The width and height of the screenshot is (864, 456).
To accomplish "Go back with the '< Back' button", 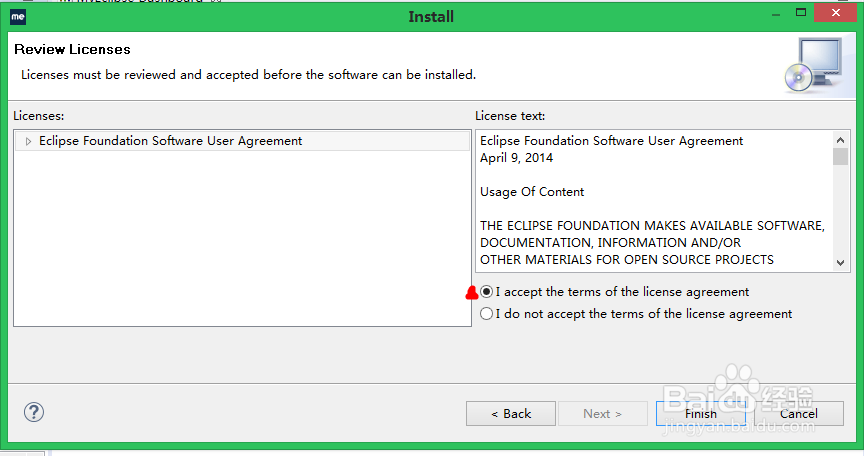I will (x=511, y=413).
